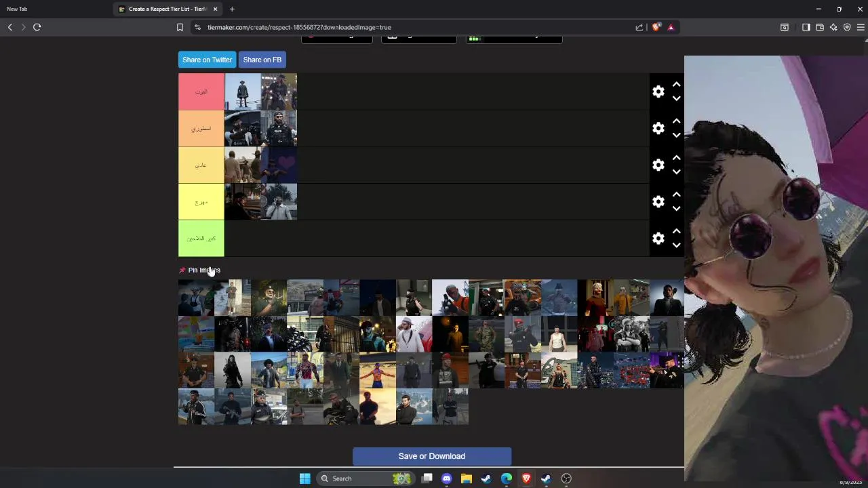
Task: Toggle Pin Images option
Action: point(200,270)
